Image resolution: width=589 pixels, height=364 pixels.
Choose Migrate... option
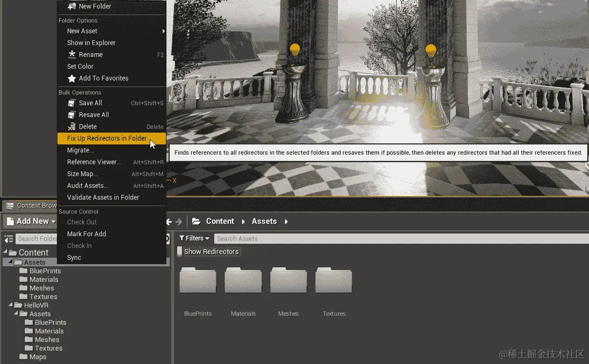[112, 150]
